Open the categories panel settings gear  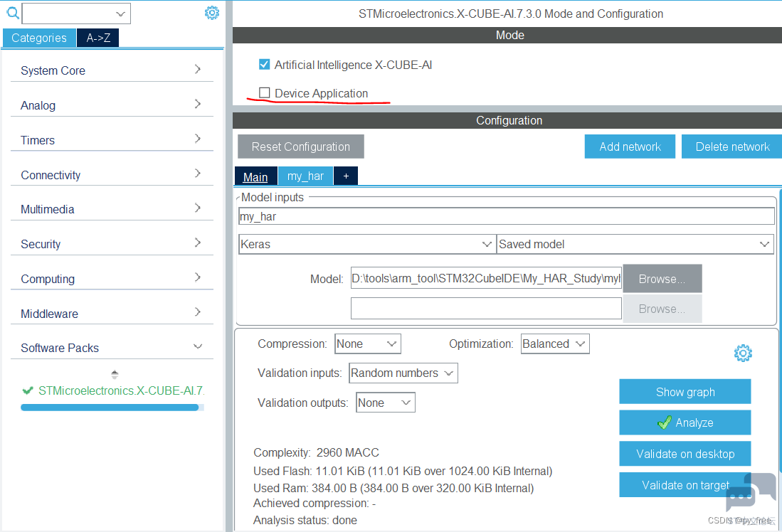[x=212, y=13]
